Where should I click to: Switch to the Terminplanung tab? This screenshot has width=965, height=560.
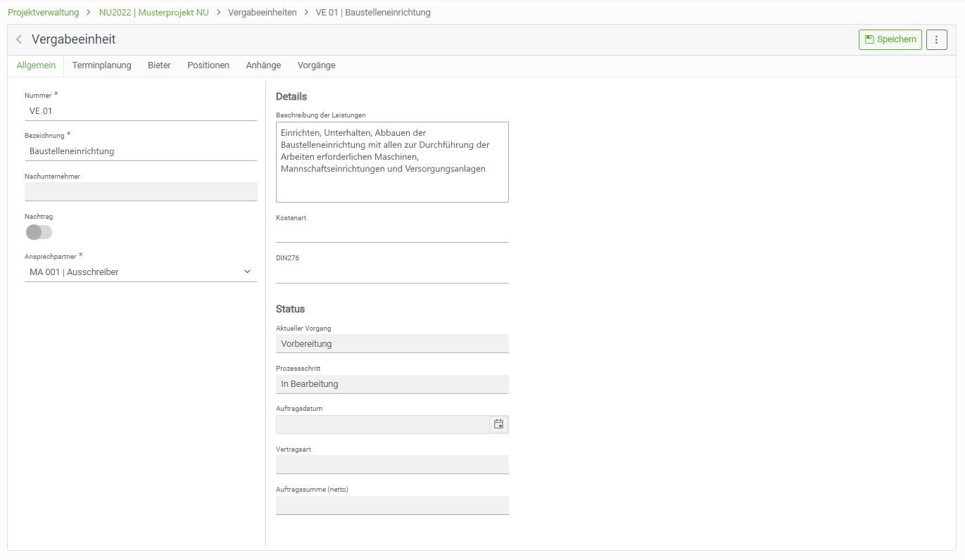click(101, 65)
